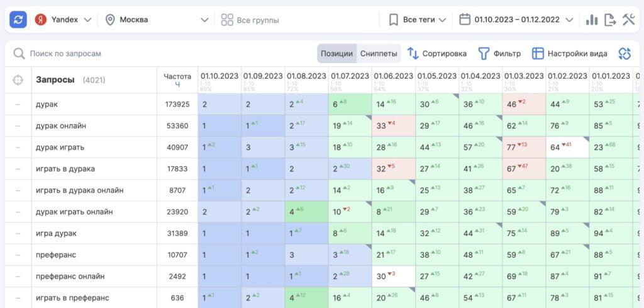This screenshot has height=308, width=644.
Task: Click the 01.07.2023 date column header
Action: (350, 76)
